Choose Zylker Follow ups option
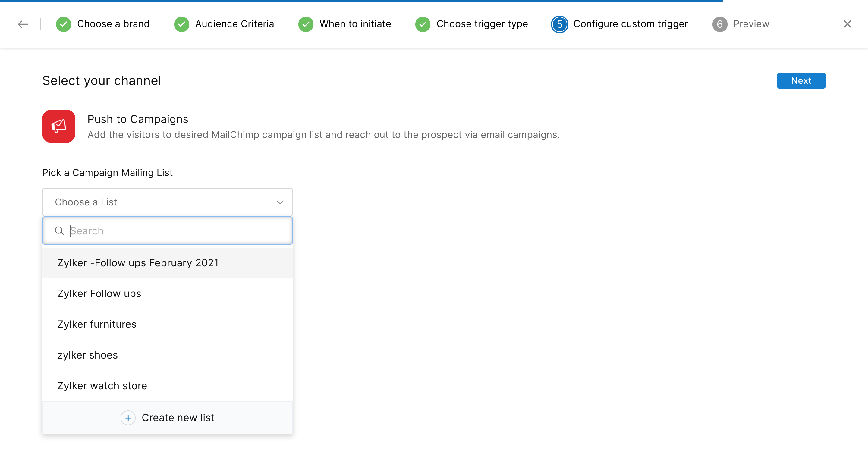The image size is (868, 473). point(99,293)
